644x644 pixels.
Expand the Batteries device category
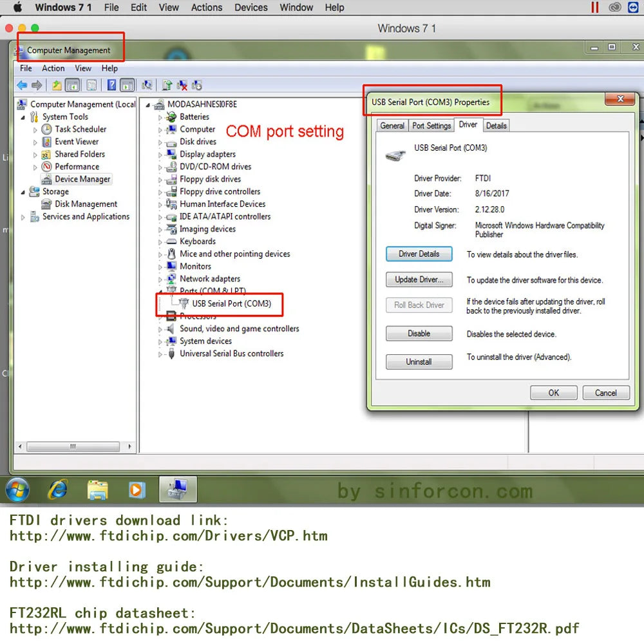pyautogui.click(x=160, y=117)
